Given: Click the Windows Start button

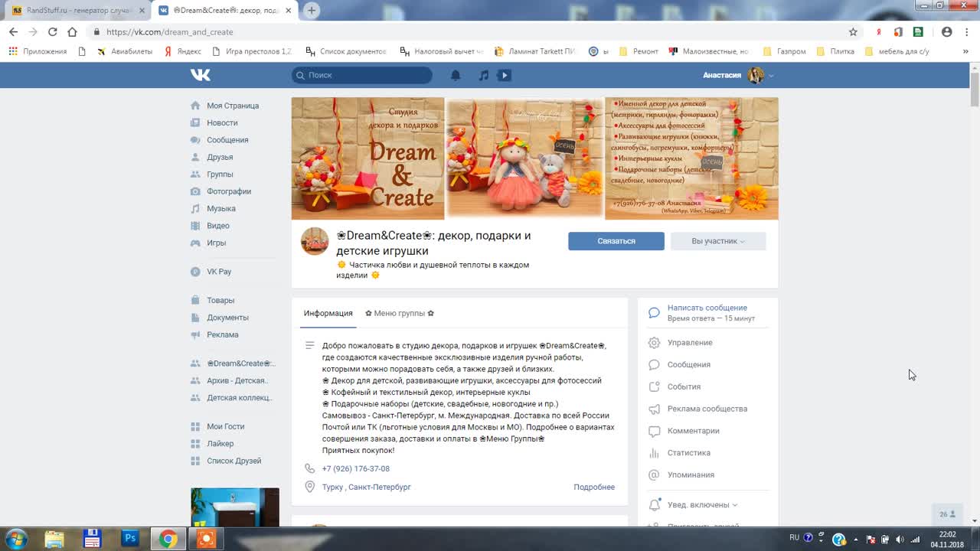Looking at the screenshot, I should pos(17,539).
